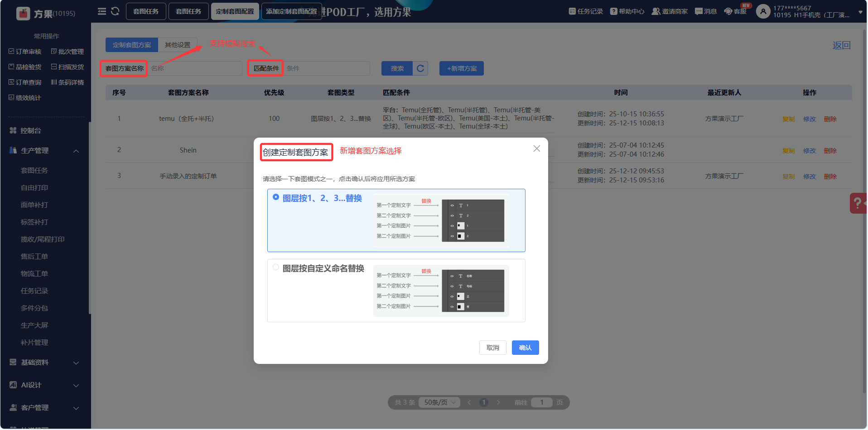This screenshot has height=430, width=868.
Task: Select the 其他设置 tab
Action: coord(178,45)
